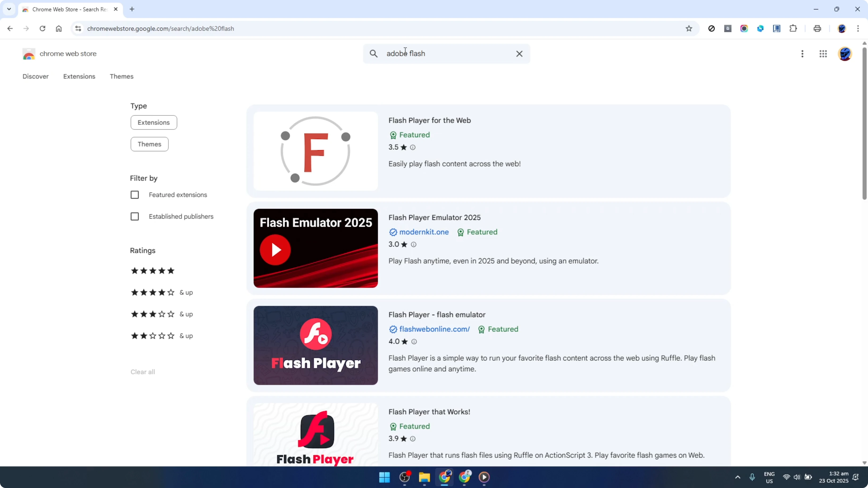
Task: Click the reading list panel icon
Action: click(x=777, y=29)
